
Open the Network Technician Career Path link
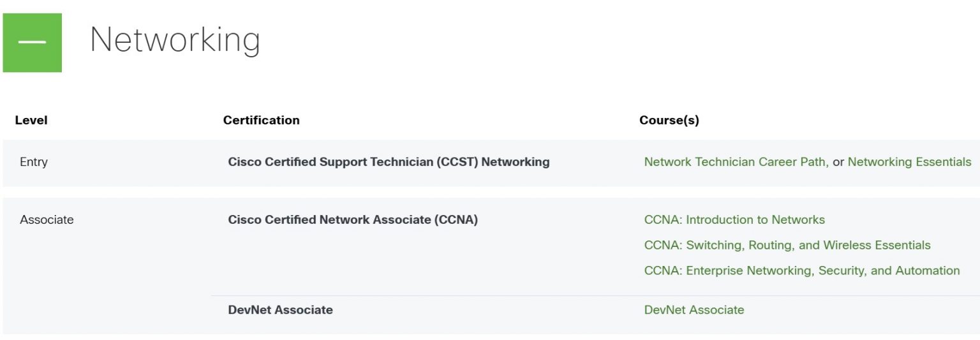736,162
